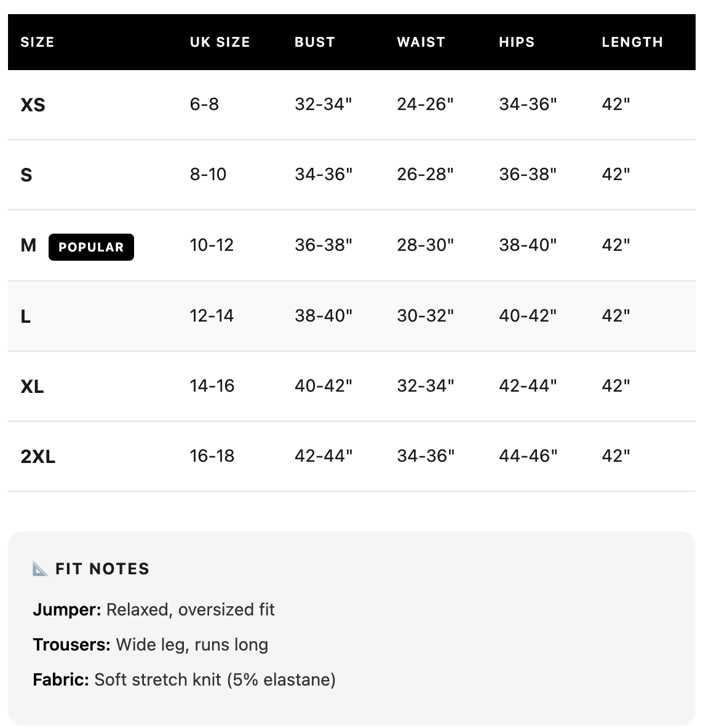Click the 34-36" waist value for 2XL
Image resolution: width=711 pixels, height=728 pixels.
pos(426,456)
